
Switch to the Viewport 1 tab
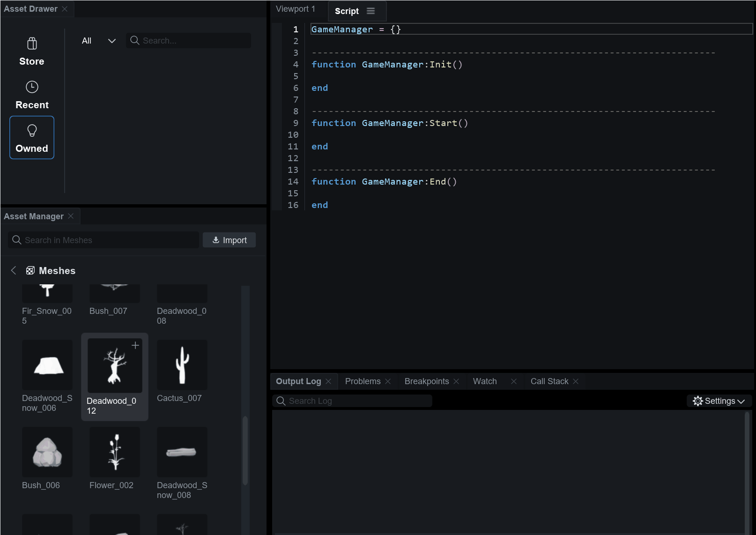point(296,9)
